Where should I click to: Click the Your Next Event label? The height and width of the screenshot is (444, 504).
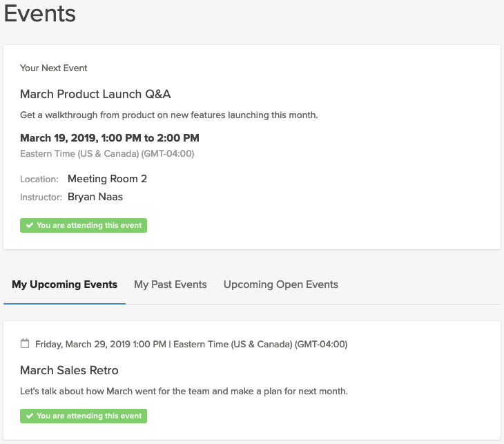[53, 68]
